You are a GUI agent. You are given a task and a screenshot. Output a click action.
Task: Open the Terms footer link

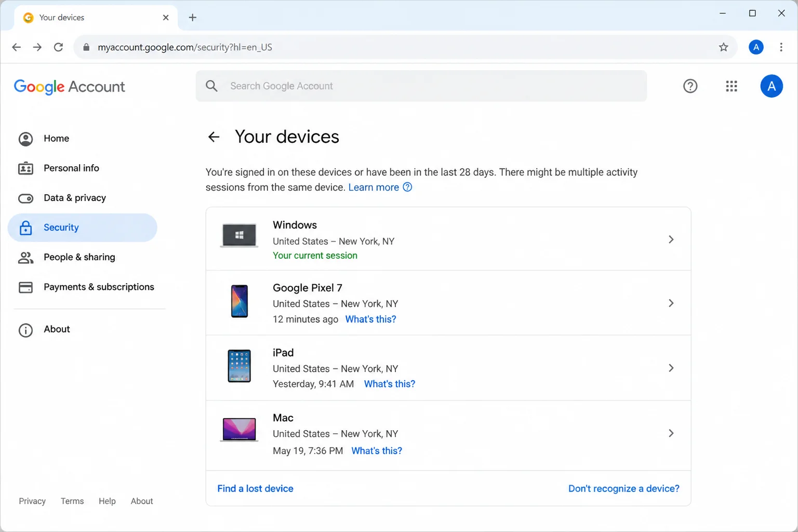click(72, 501)
